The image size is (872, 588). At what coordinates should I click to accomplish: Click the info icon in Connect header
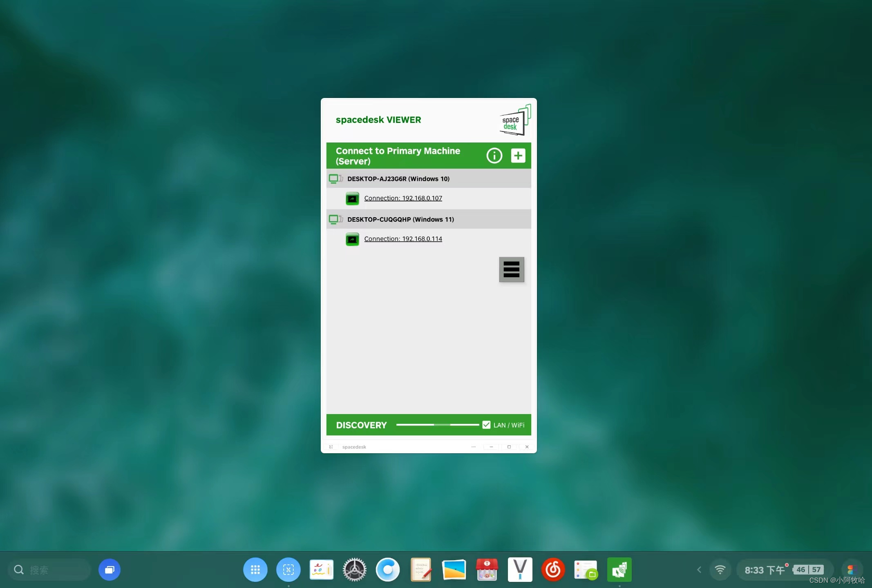(494, 156)
